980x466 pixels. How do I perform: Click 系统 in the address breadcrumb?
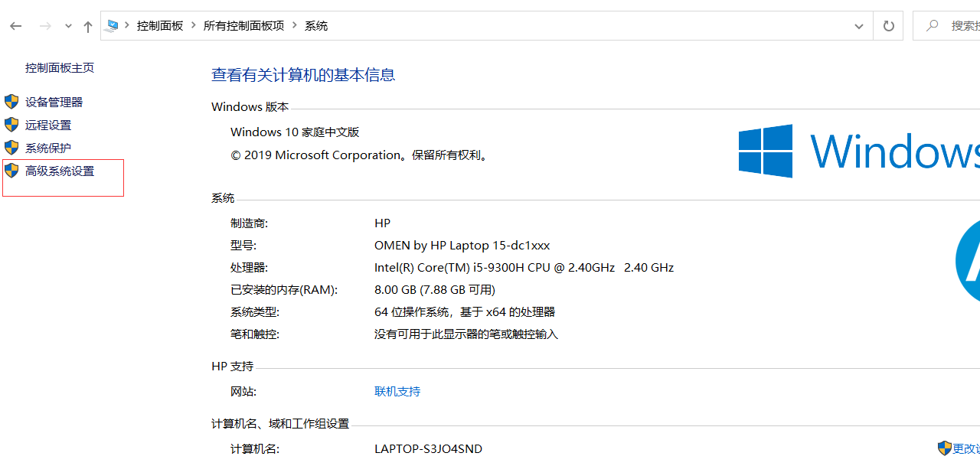coord(316,25)
